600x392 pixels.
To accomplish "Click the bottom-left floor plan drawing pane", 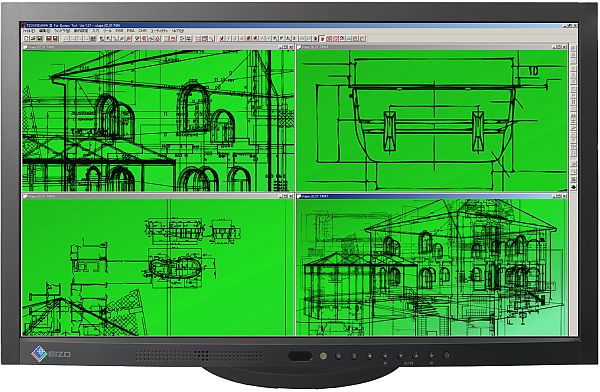I will (x=158, y=267).
